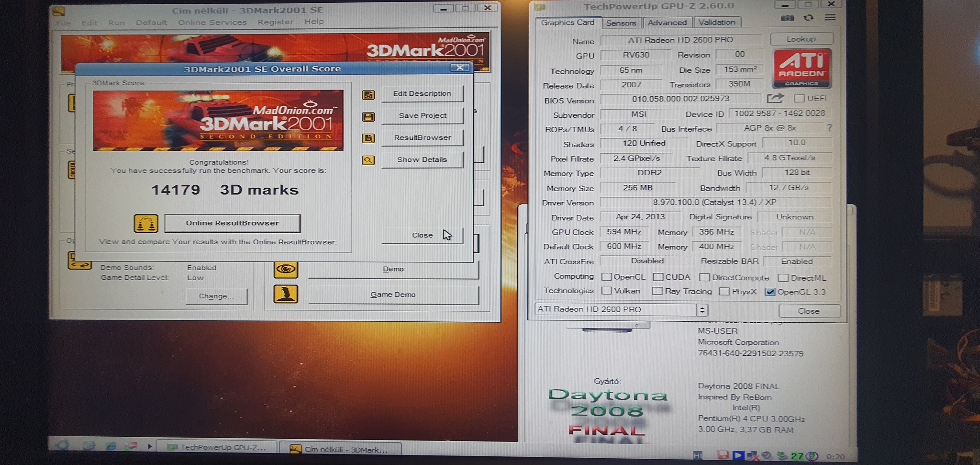
Task: Click the BIOS Version field
Action: [x=681, y=99]
